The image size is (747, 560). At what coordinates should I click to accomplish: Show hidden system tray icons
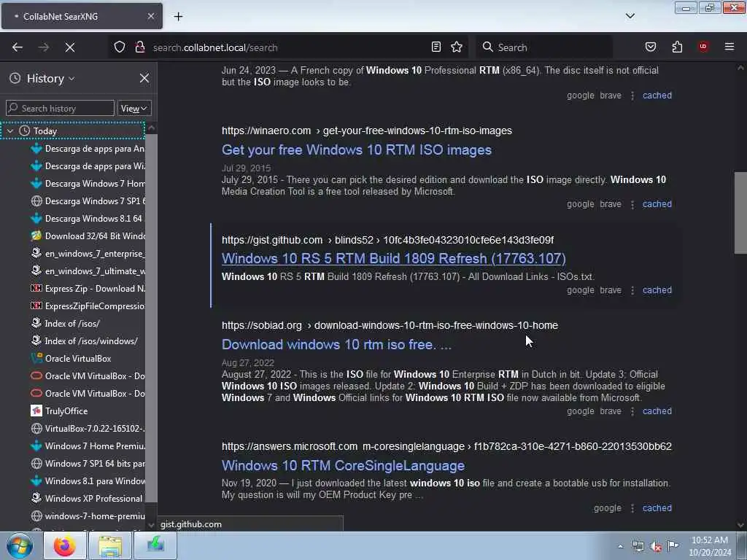(620, 546)
